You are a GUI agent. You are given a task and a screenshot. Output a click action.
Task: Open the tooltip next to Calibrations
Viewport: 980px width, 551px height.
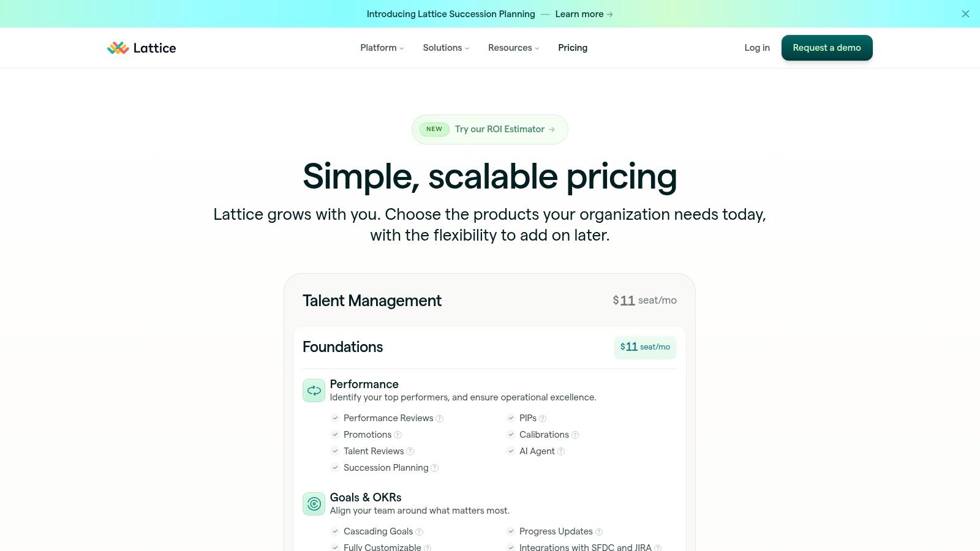[575, 435]
